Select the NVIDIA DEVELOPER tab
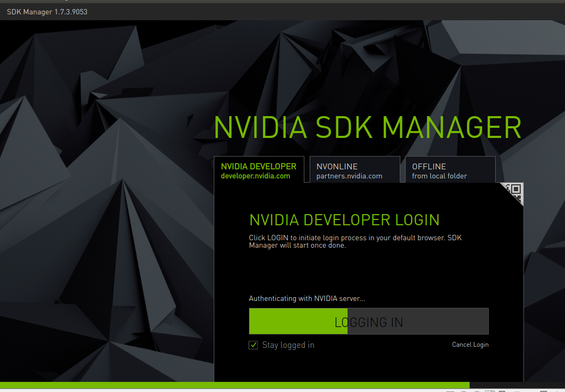Screen dimensions: 565x392 point(259,169)
